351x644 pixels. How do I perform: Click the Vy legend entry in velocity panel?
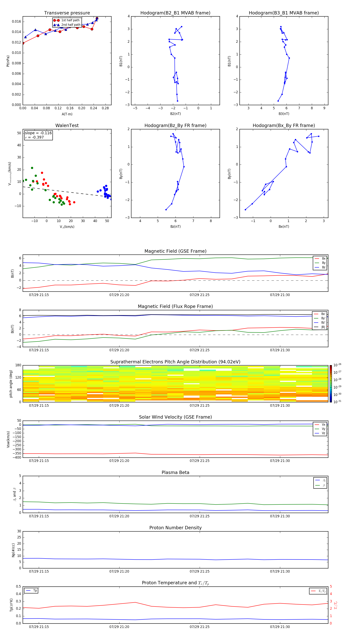pyautogui.click(x=320, y=429)
